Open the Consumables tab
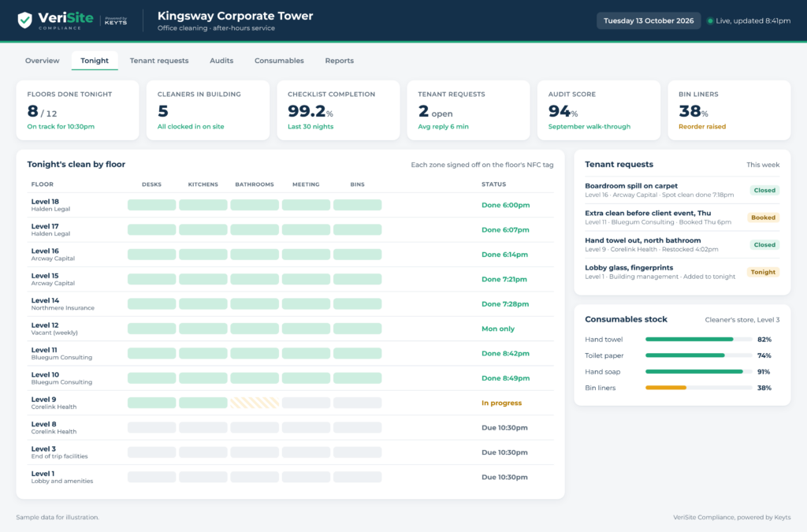The height and width of the screenshot is (532, 807). coord(279,61)
